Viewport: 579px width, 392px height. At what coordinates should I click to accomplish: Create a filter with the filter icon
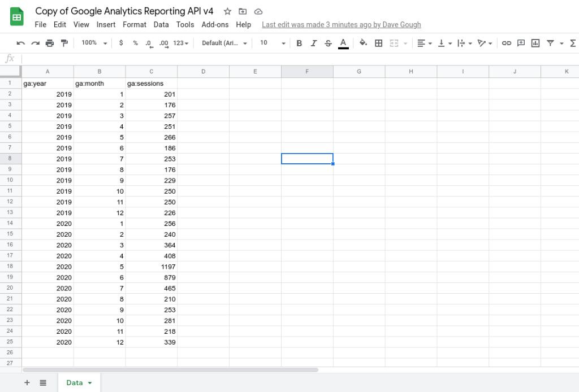550,42
